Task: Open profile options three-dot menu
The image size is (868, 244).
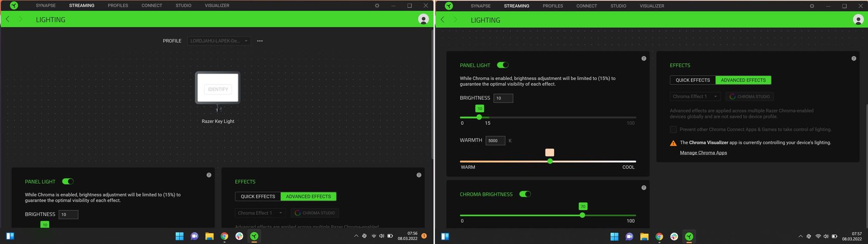Action: [260, 41]
